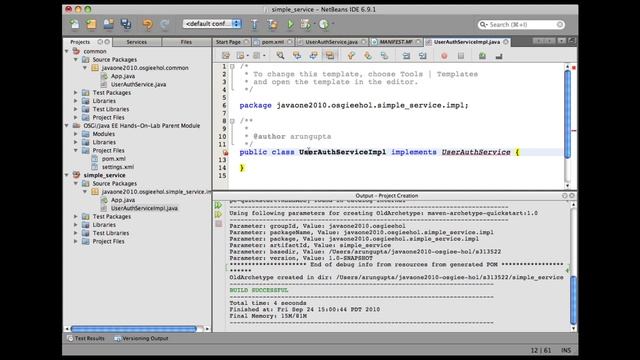Click the Stop square icon in Output panel
The image size is (640, 360).
pos(219,224)
